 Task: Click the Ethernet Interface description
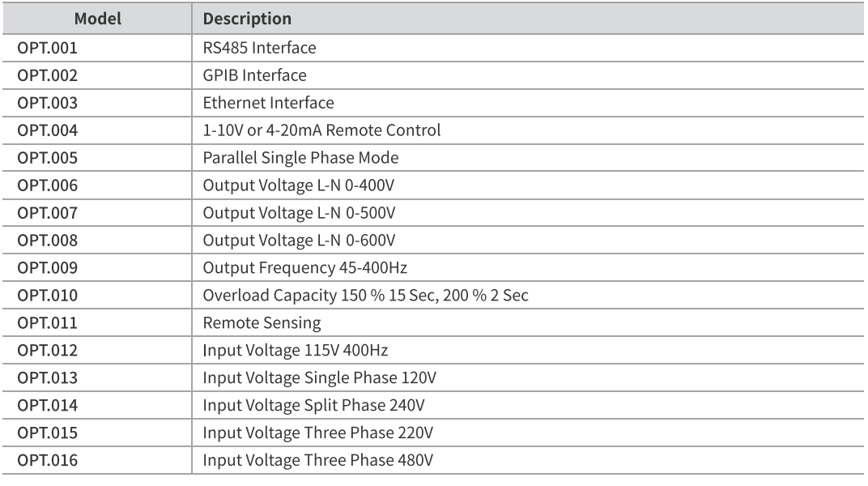click(268, 103)
